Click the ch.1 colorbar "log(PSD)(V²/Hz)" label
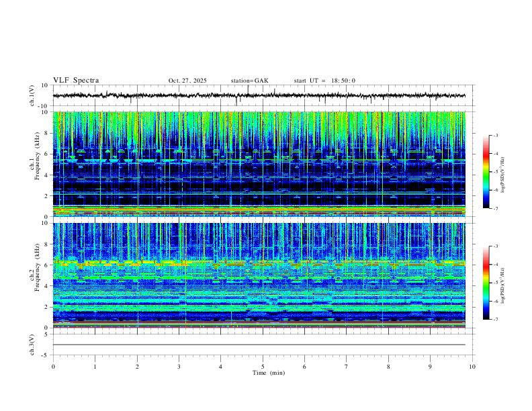This screenshot has height=411, width=532. coord(503,175)
